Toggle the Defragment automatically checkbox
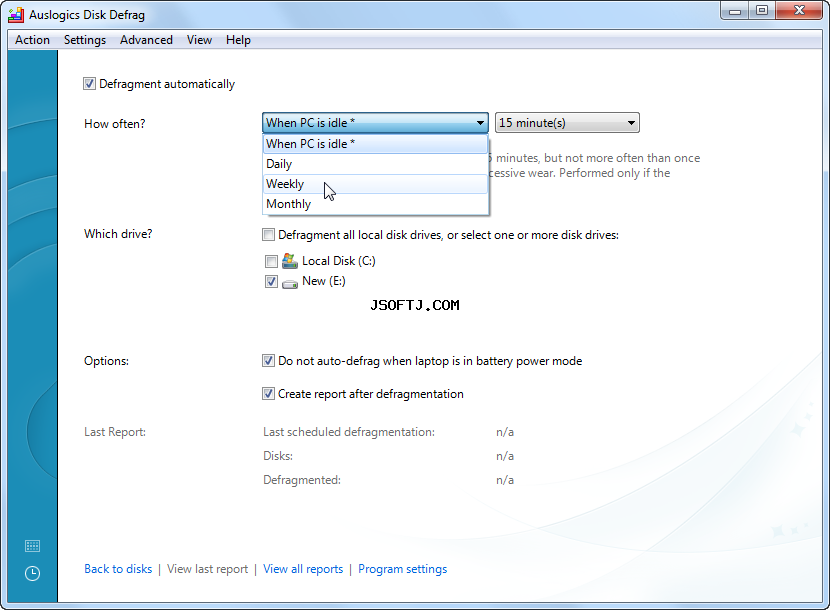830x610 pixels. (x=89, y=84)
